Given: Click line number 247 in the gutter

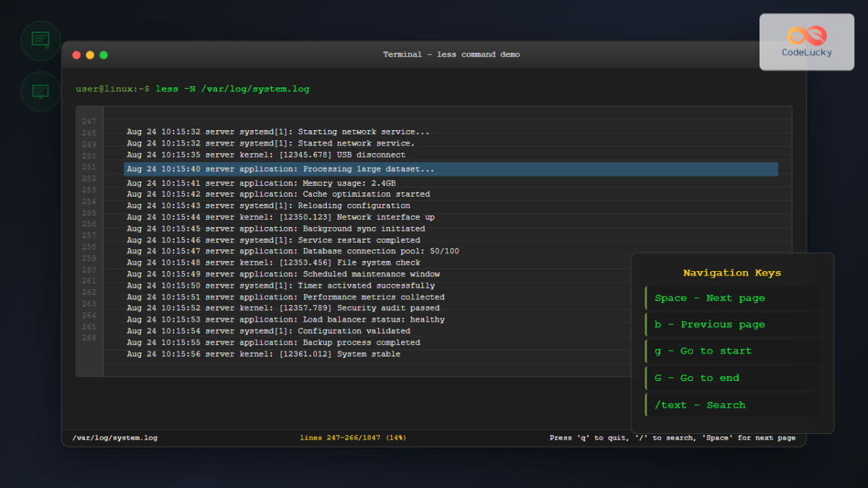Looking at the screenshot, I should [x=89, y=121].
